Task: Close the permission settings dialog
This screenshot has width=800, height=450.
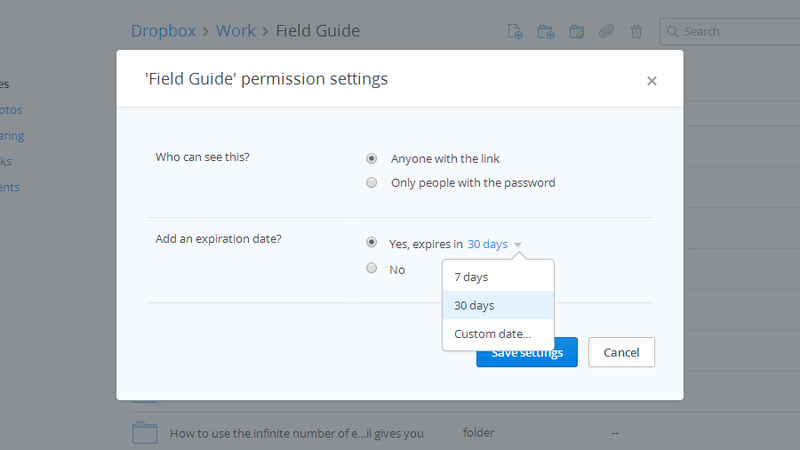Action: pos(652,81)
